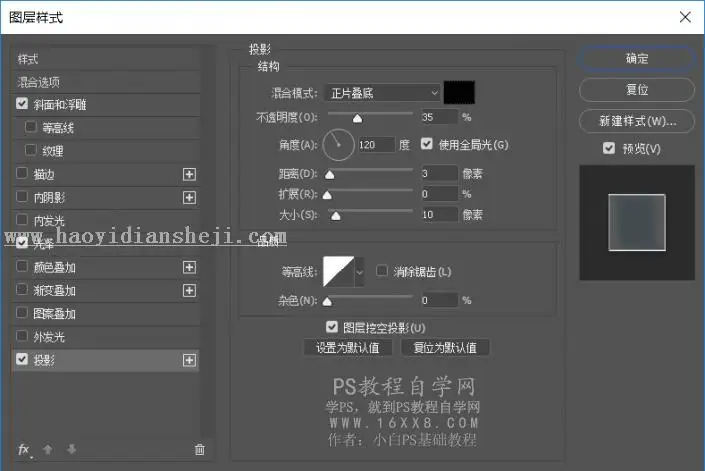The height and width of the screenshot is (471, 705).
Task: Move effect down with the down arrow
Action: tap(71, 449)
